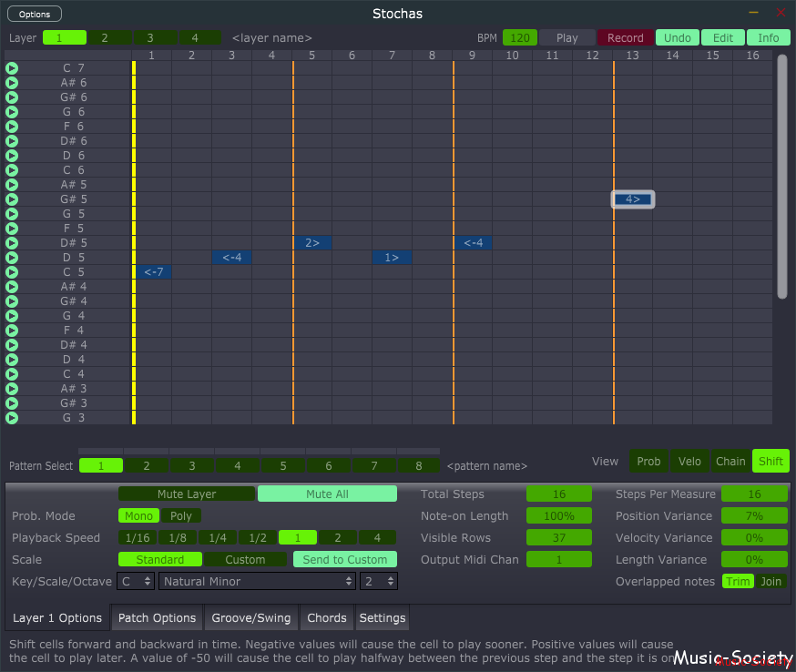Preview the A# 5 note row
Viewport: 796px width, 672px height.
click(x=12, y=185)
